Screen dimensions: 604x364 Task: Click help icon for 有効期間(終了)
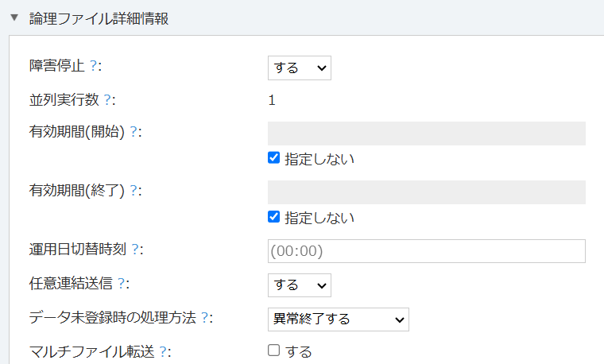coord(134,190)
